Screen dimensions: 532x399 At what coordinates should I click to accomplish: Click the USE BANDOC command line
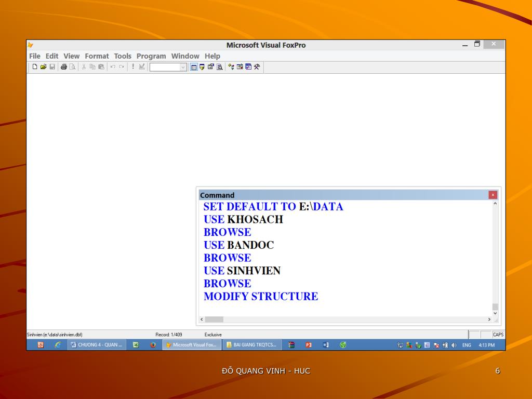tap(239, 245)
